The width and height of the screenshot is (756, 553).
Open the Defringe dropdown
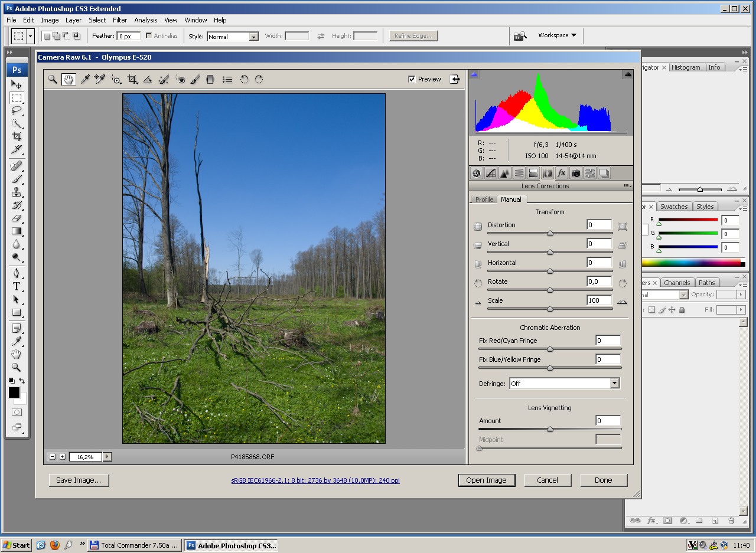point(614,384)
